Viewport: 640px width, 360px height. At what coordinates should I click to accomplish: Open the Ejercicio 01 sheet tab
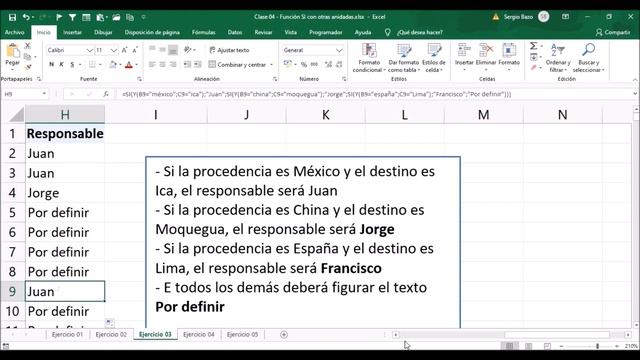click(67, 335)
